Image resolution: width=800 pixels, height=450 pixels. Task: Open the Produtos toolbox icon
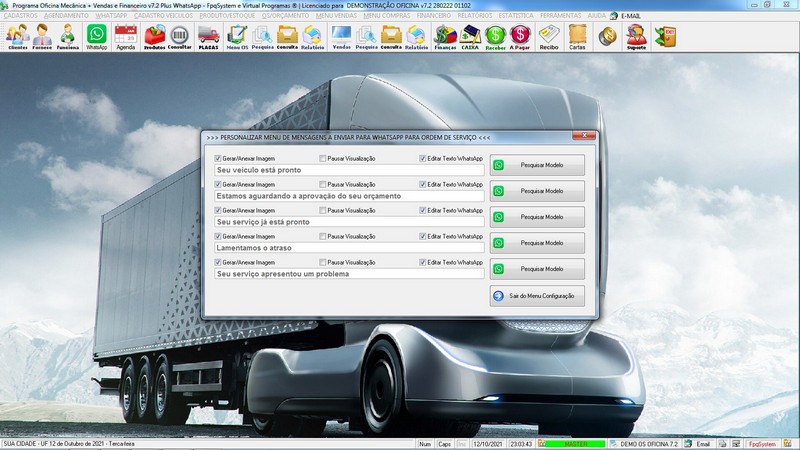point(155,37)
